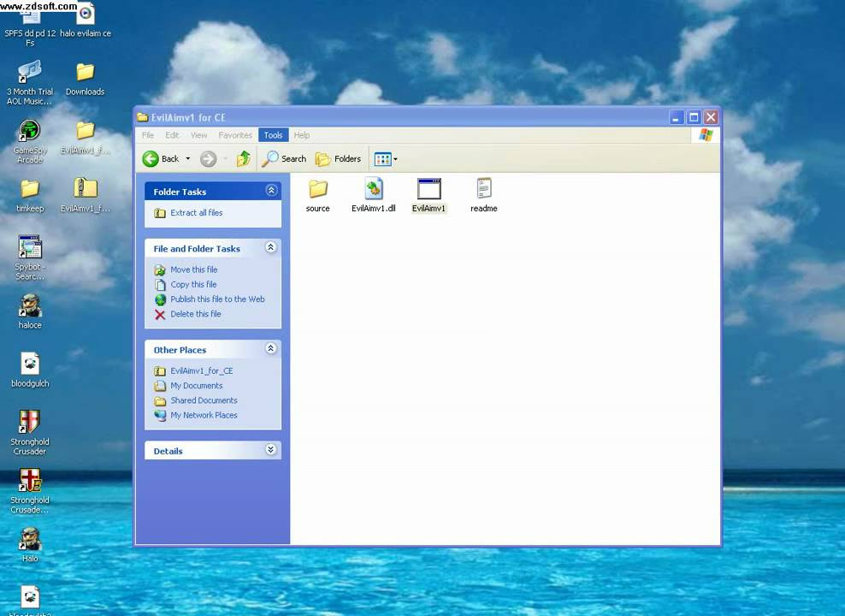Click Delete this file link
Viewport: 845px width, 616px height.
196,314
